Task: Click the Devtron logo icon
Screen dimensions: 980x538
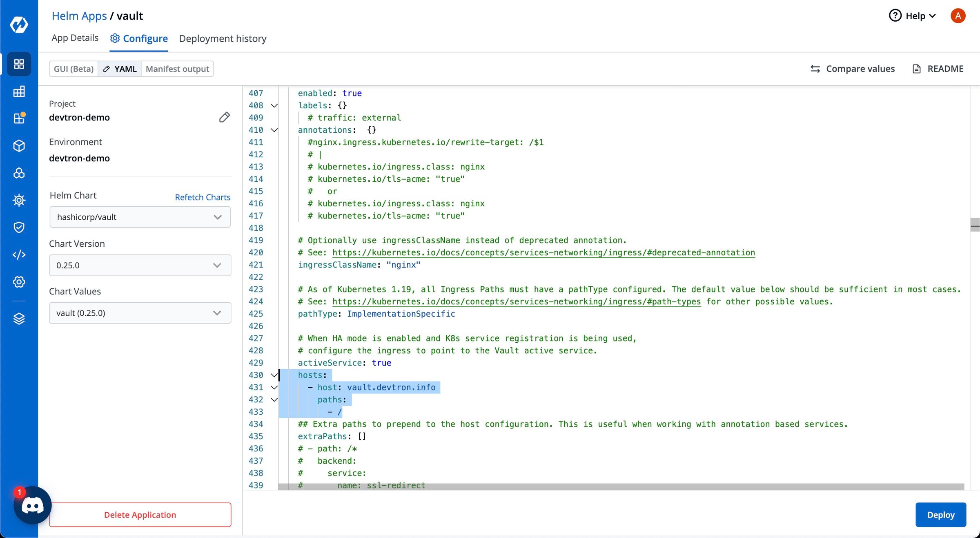Action: pos(19,24)
